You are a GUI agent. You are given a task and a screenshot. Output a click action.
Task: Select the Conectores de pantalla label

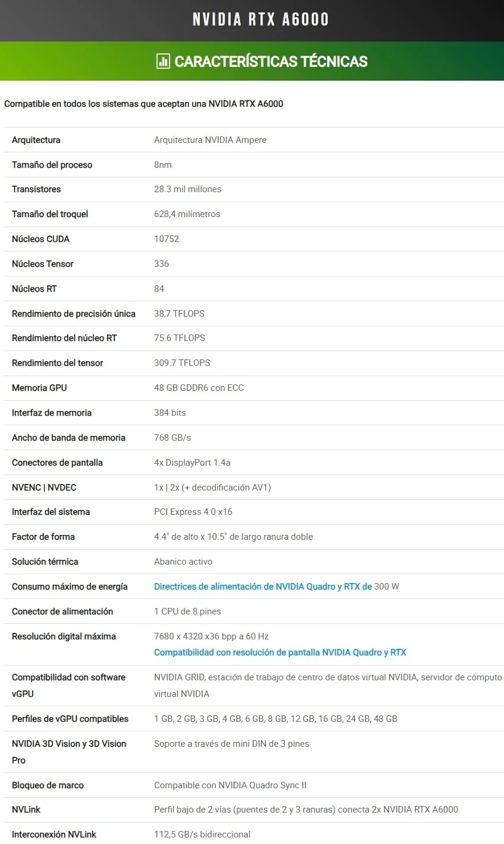57,463
